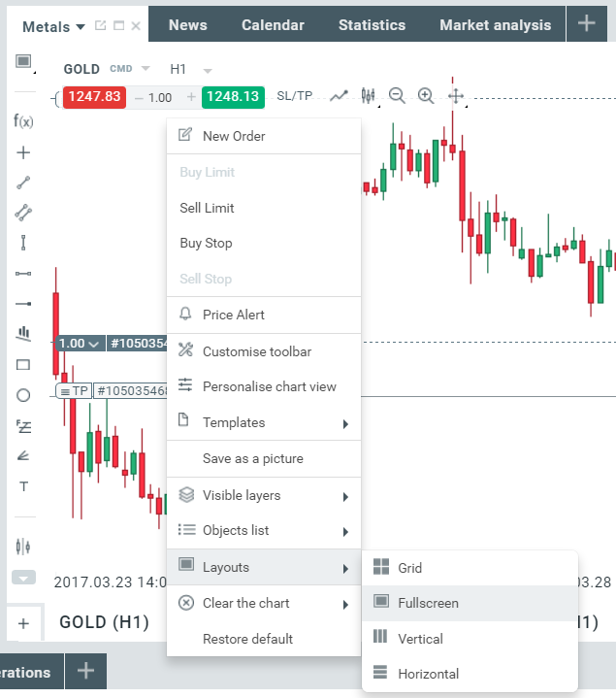The height and width of the screenshot is (698, 616).
Task: Select the text annotation tool
Action: (x=23, y=486)
